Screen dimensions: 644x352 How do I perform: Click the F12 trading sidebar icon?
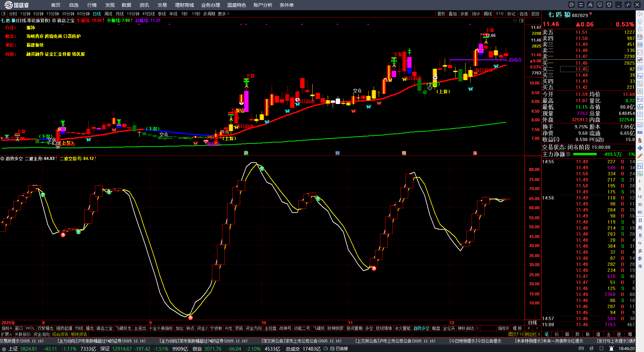pyautogui.click(x=640, y=99)
